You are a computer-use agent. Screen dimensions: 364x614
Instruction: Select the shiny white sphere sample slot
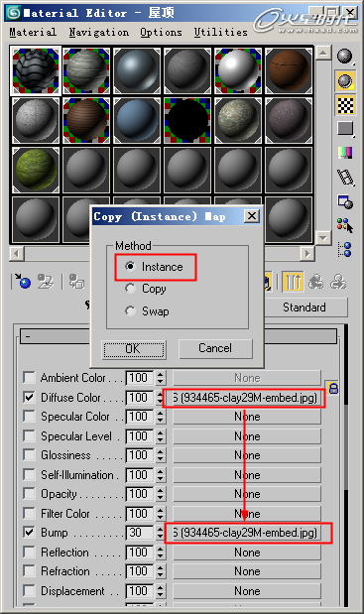238,70
